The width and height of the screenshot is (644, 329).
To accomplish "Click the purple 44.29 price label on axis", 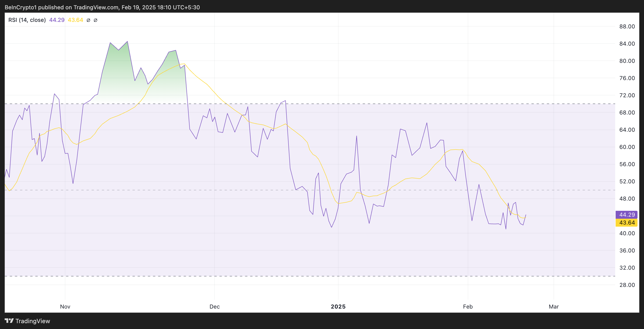I will 627,215.
